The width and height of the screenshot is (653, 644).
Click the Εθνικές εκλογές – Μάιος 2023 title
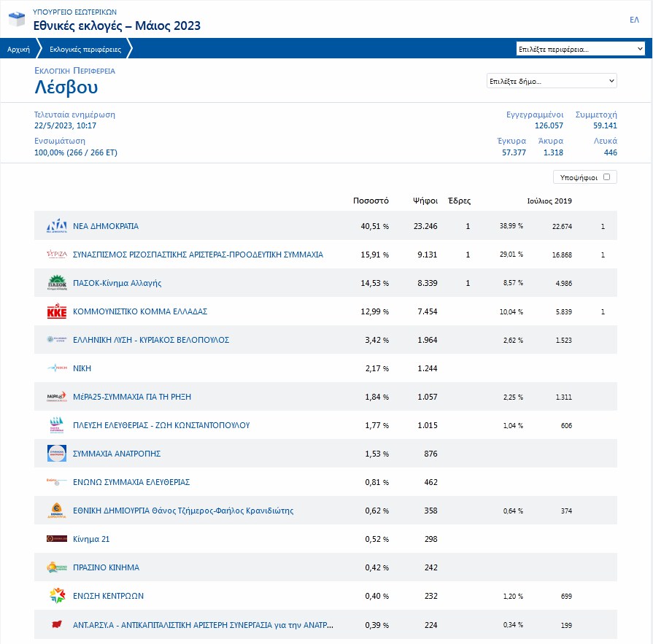click(117, 26)
